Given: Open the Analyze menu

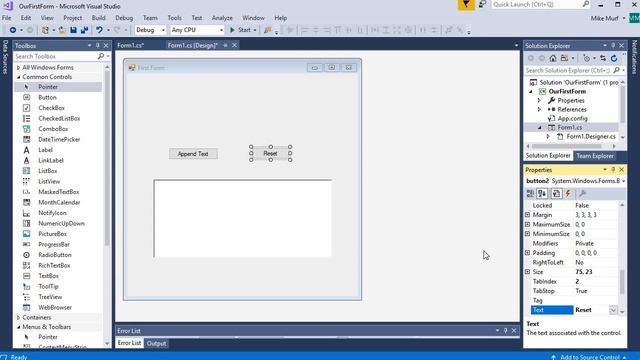Looking at the screenshot, I should point(222,18).
